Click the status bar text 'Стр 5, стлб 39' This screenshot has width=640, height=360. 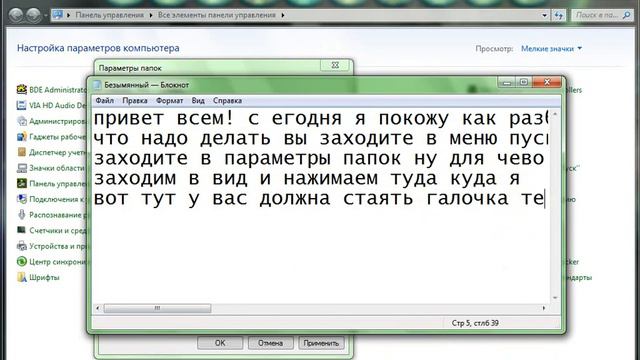(x=475, y=323)
